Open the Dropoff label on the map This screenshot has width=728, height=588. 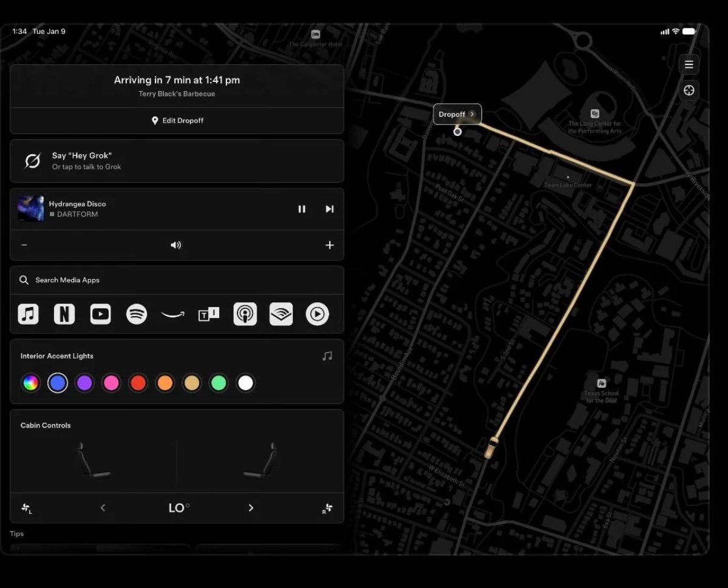[x=457, y=114]
